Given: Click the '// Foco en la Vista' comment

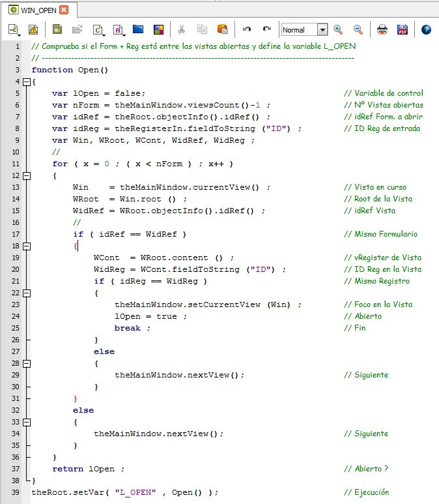Looking at the screenshot, I should click(x=378, y=304).
